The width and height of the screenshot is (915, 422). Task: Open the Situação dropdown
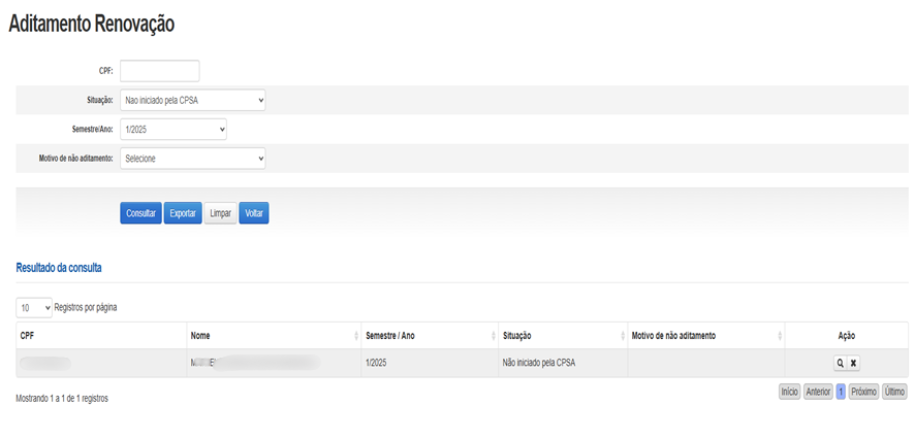(x=193, y=100)
